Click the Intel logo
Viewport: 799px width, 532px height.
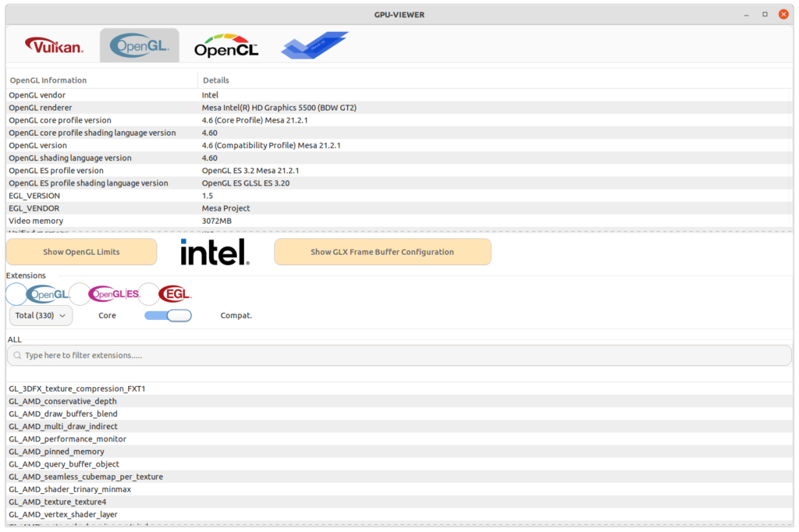click(x=215, y=252)
